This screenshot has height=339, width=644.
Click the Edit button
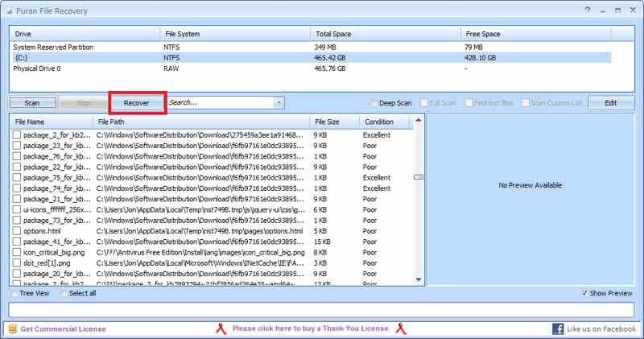[x=610, y=103]
